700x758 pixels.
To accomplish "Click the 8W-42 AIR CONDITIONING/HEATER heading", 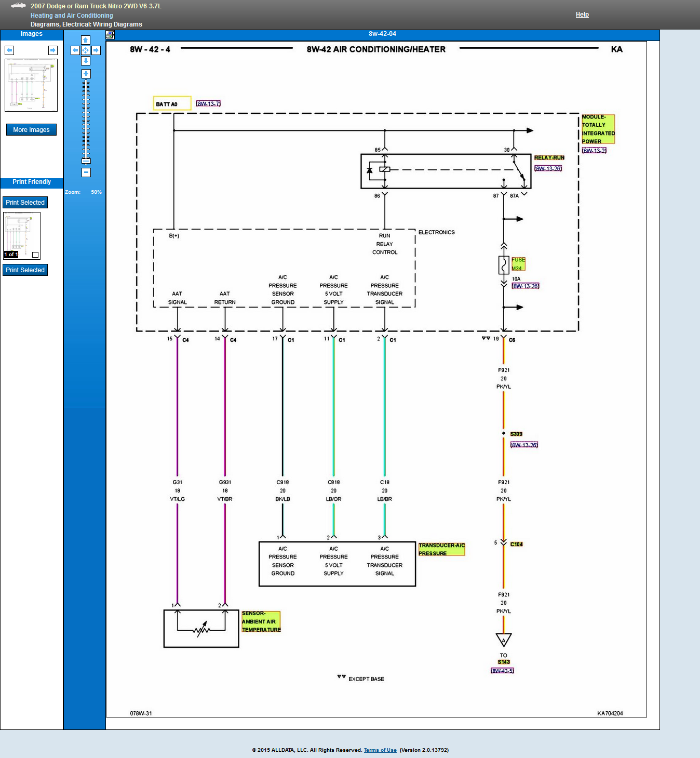I will tap(376, 49).
